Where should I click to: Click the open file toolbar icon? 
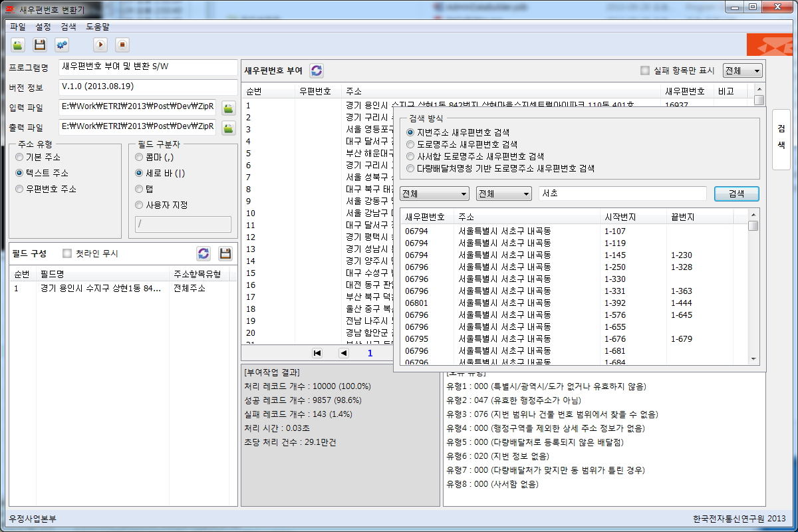pos(18,45)
